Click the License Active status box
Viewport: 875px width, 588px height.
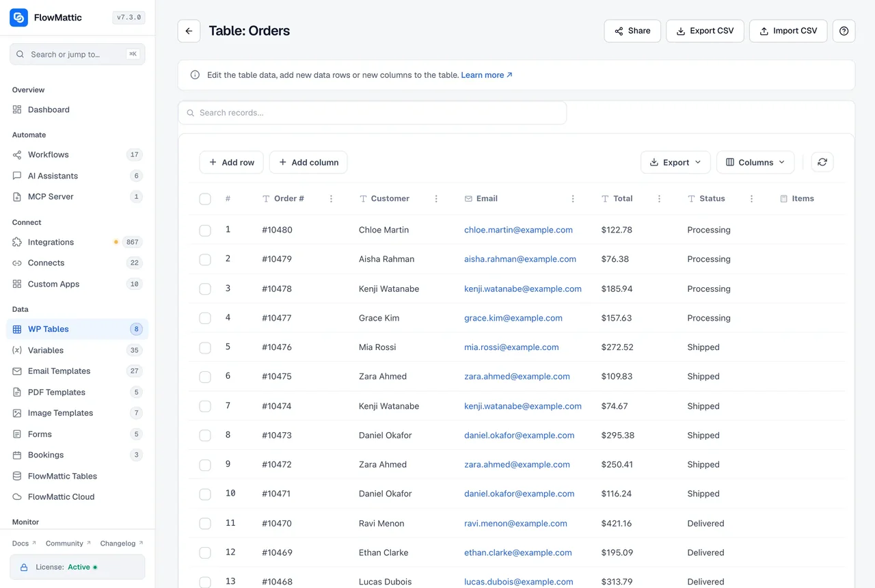[77, 567]
